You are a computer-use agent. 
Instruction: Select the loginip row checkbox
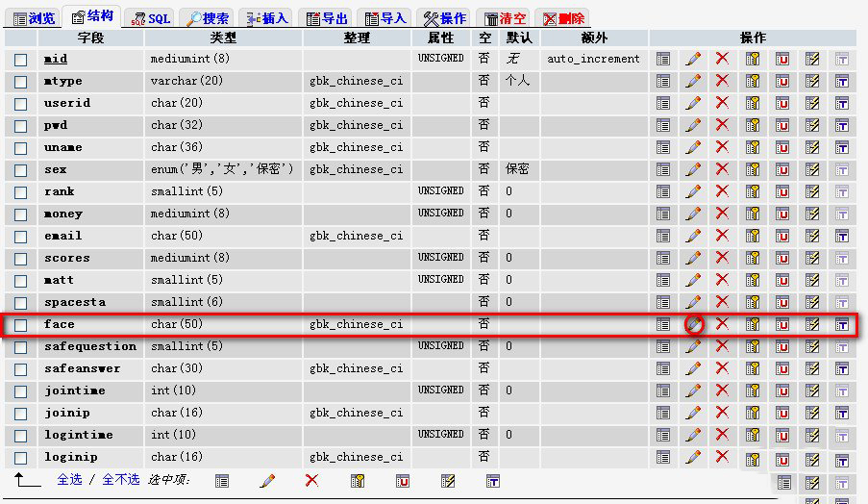tap(20, 458)
